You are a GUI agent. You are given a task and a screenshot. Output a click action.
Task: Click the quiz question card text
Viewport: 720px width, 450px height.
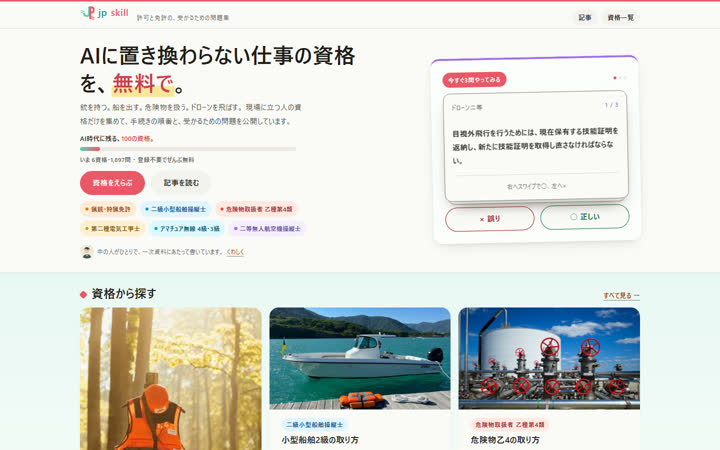pos(535,146)
